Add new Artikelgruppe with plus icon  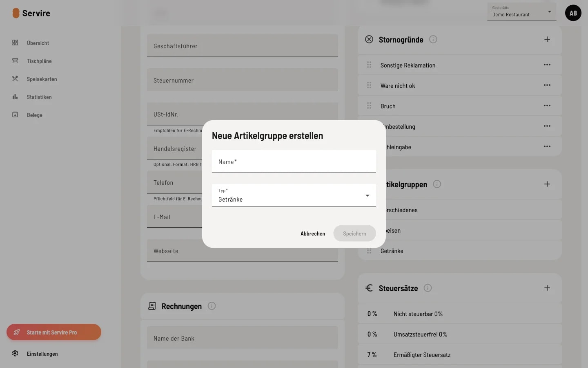click(547, 184)
